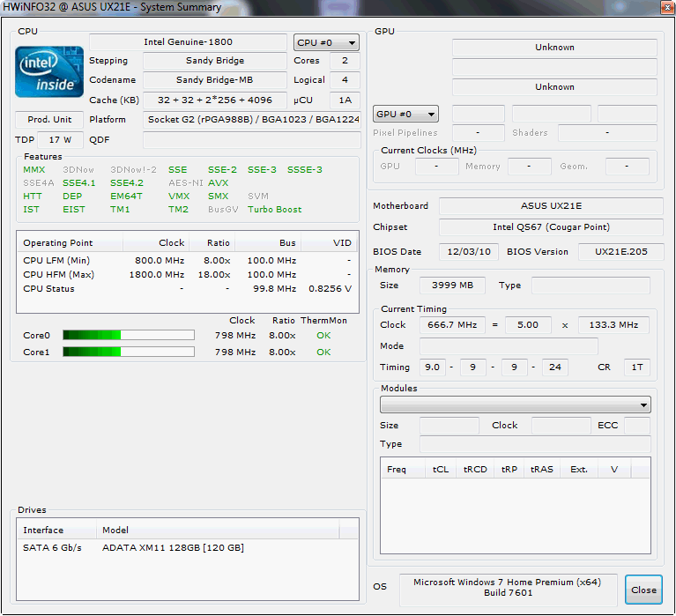Click the Logical count field

[345, 80]
